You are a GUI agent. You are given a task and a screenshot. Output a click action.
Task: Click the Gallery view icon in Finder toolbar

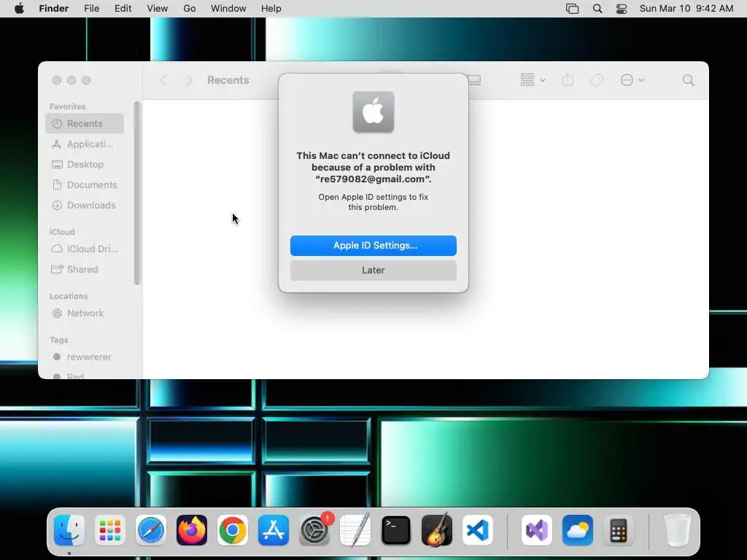474,80
